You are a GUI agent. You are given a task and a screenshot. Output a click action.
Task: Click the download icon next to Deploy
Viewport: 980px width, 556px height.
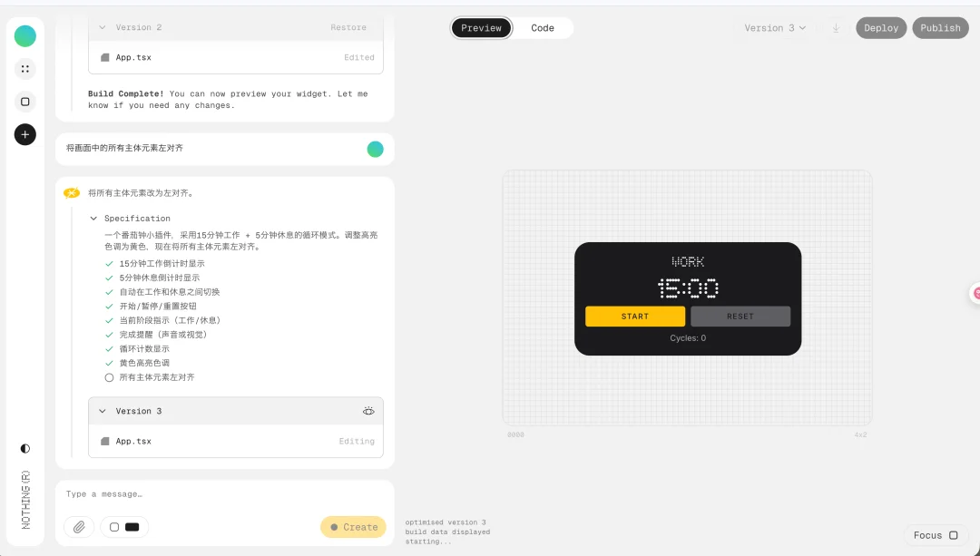point(835,27)
